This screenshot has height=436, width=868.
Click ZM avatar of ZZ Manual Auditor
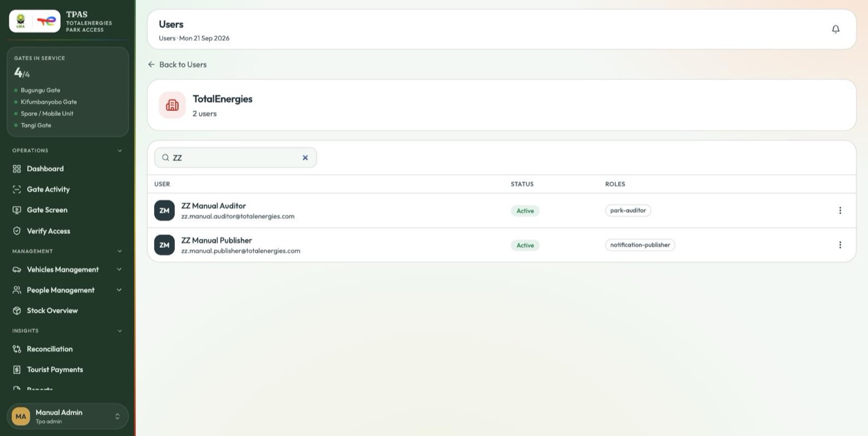point(165,210)
